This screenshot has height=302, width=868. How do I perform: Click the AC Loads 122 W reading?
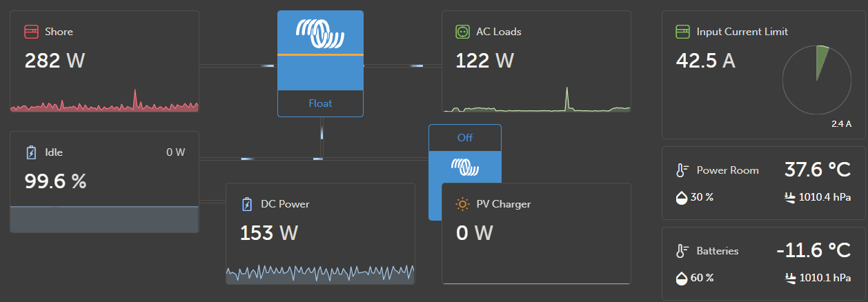(x=485, y=61)
